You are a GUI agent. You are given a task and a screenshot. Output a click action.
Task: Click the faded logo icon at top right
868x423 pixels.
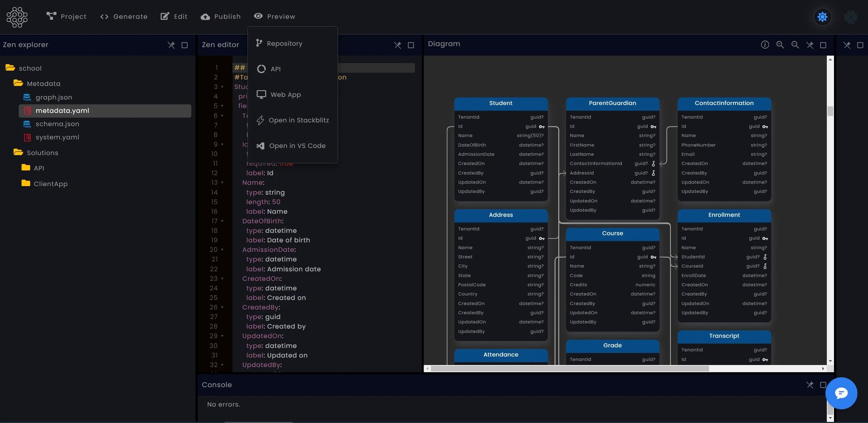pyautogui.click(x=851, y=17)
